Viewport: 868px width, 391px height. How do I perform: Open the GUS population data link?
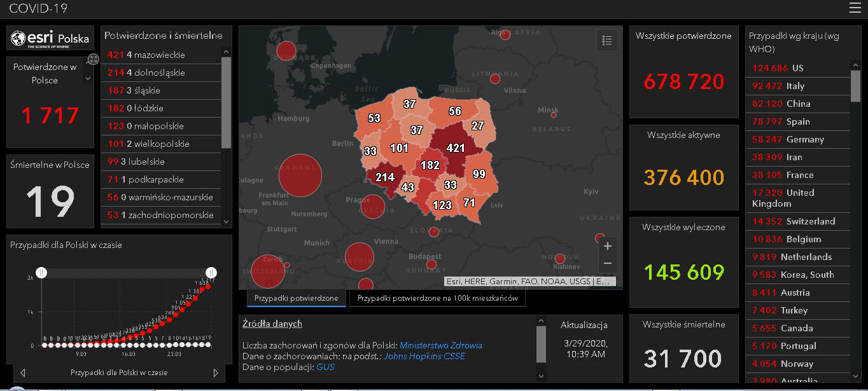pos(325,367)
